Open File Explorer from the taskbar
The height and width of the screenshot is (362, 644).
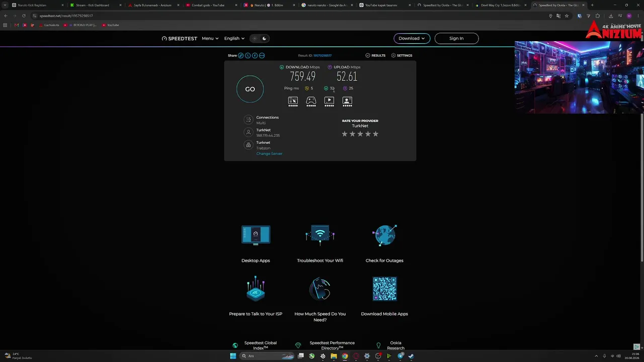[334, 356]
